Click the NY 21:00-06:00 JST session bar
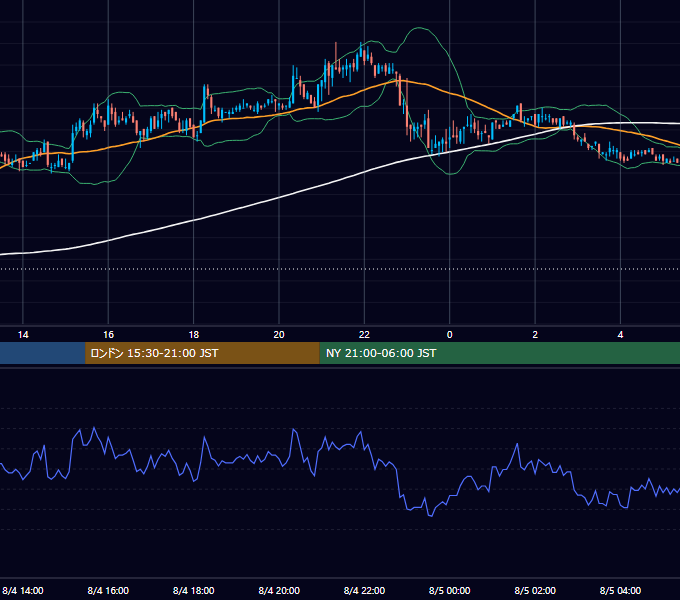Image resolution: width=680 pixels, height=600 pixels. click(x=500, y=353)
